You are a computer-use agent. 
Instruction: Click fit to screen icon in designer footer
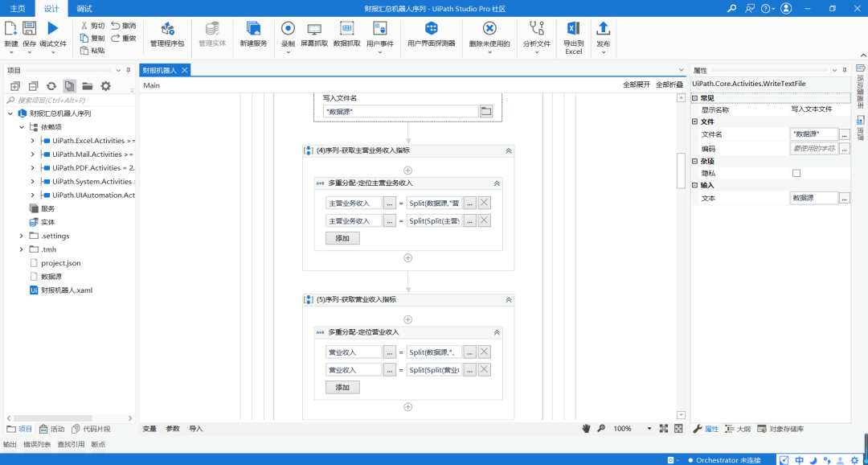pos(664,429)
